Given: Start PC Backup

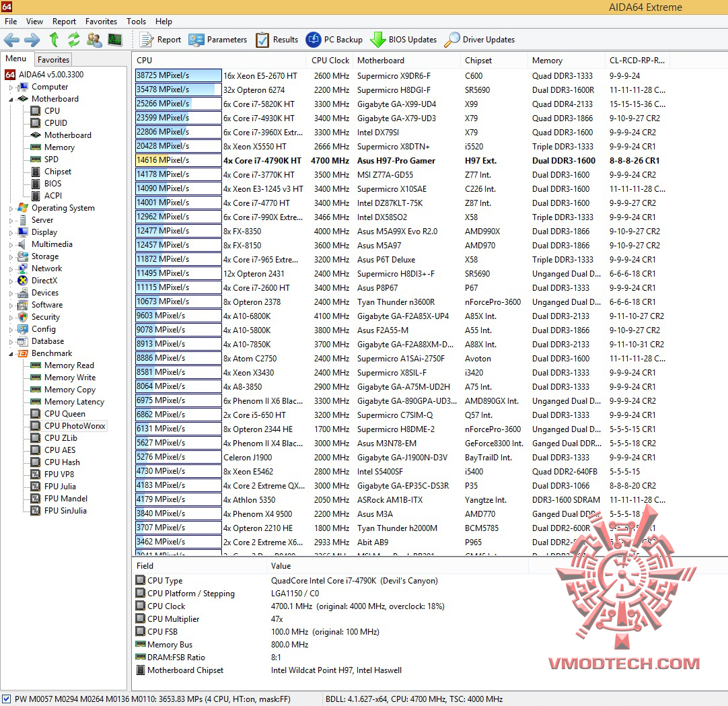Looking at the screenshot, I should [x=334, y=40].
